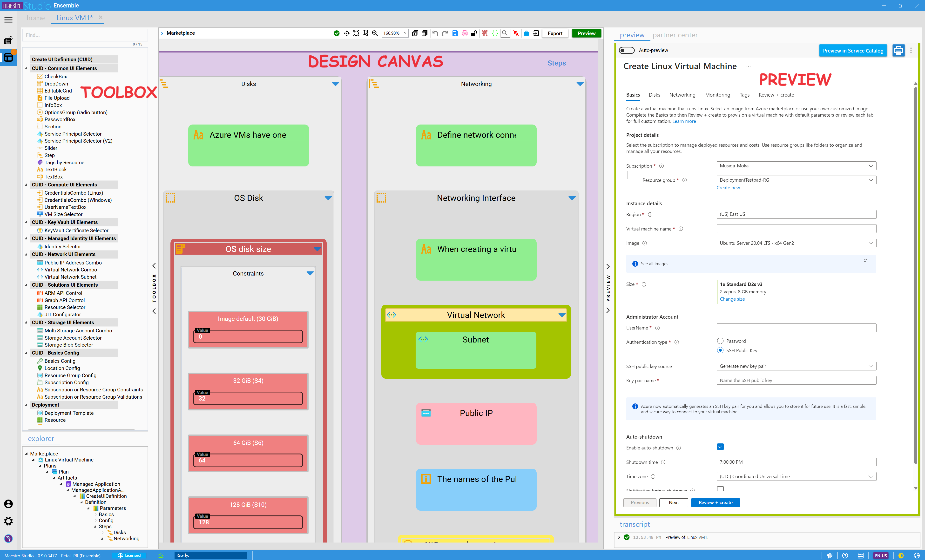Open the SSH public key source dropdown

[796, 366]
